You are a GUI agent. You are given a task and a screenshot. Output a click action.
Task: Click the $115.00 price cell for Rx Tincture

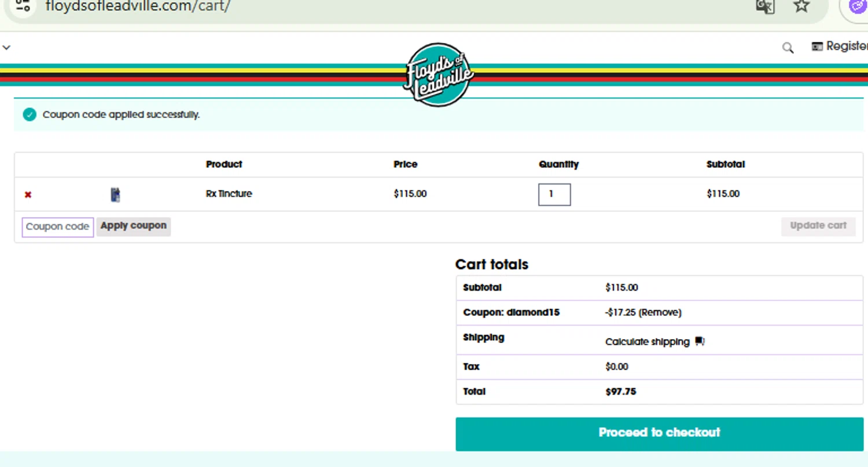click(x=410, y=194)
